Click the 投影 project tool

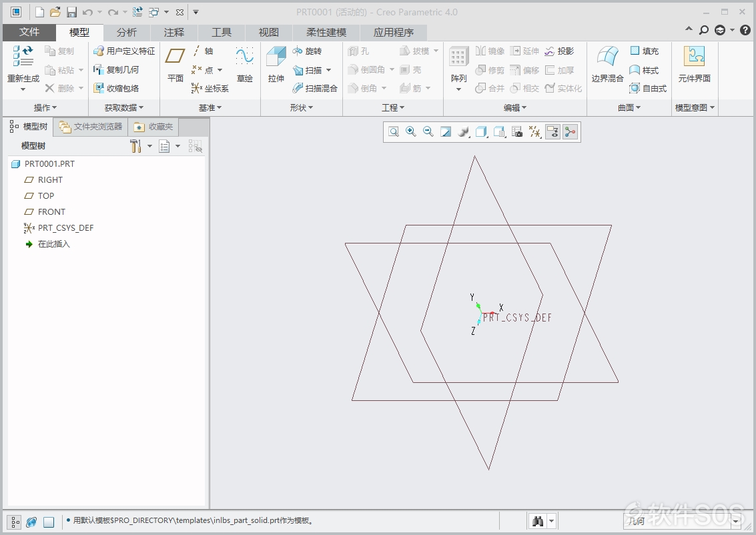[559, 51]
